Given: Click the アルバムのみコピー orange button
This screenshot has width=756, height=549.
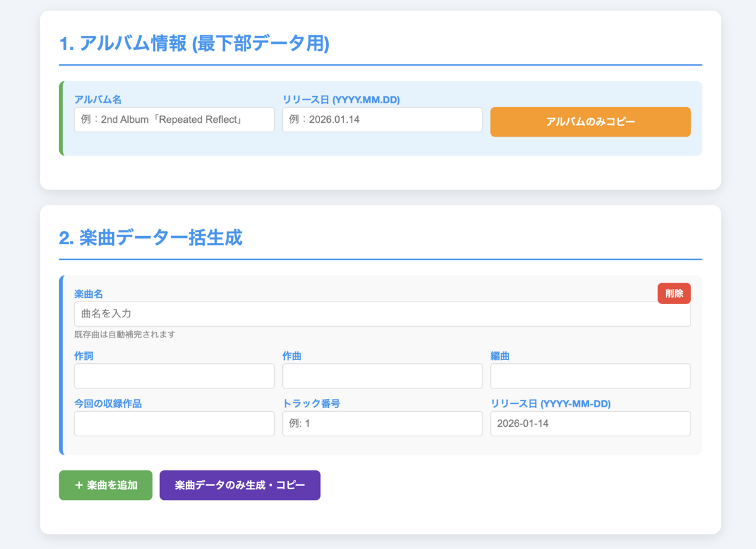Looking at the screenshot, I should click(590, 122).
